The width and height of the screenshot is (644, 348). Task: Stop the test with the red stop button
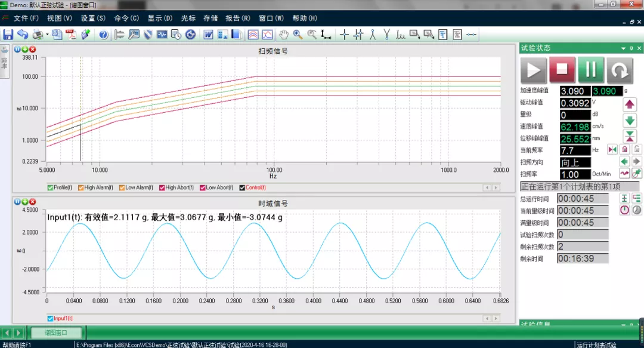(x=562, y=70)
